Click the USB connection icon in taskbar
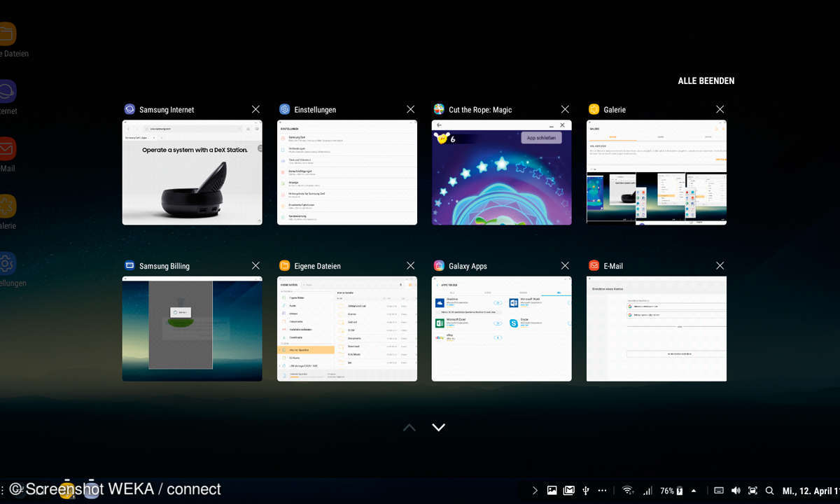840x504 pixels. [x=586, y=491]
